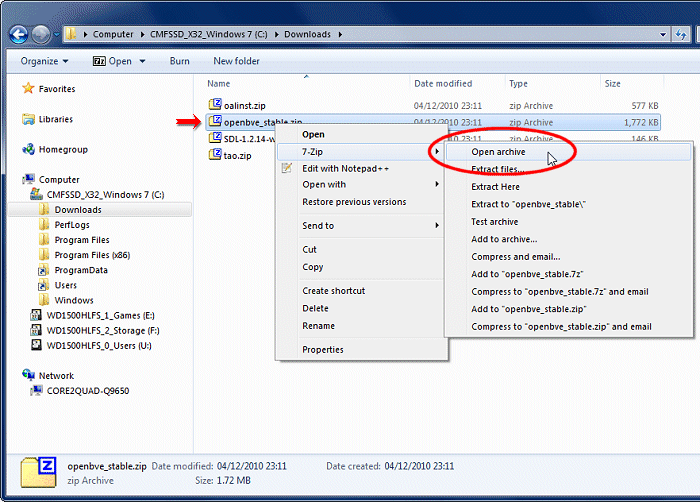Viewport: 700px width, 502px height.
Task: Click the Program Files (x86) folder icon
Action: (x=44, y=255)
